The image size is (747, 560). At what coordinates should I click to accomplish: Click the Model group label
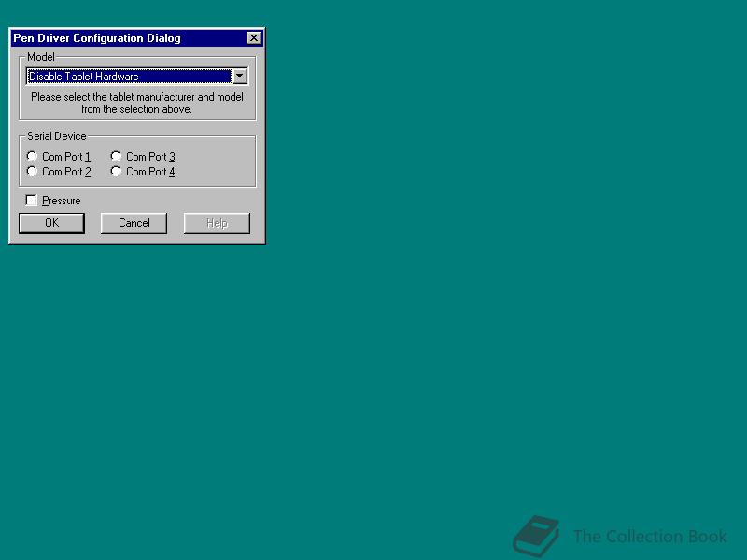pos(41,57)
